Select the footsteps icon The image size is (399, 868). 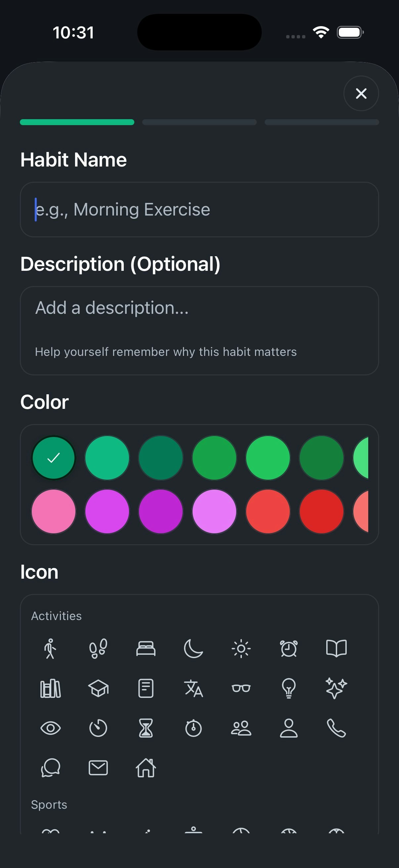click(x=98, y=649)
